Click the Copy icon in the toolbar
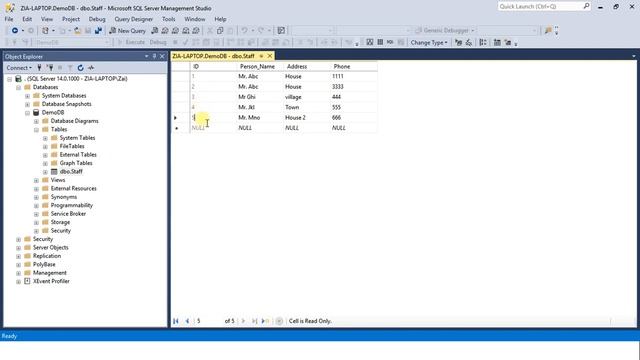640x360 pixels. click(220, 31)
